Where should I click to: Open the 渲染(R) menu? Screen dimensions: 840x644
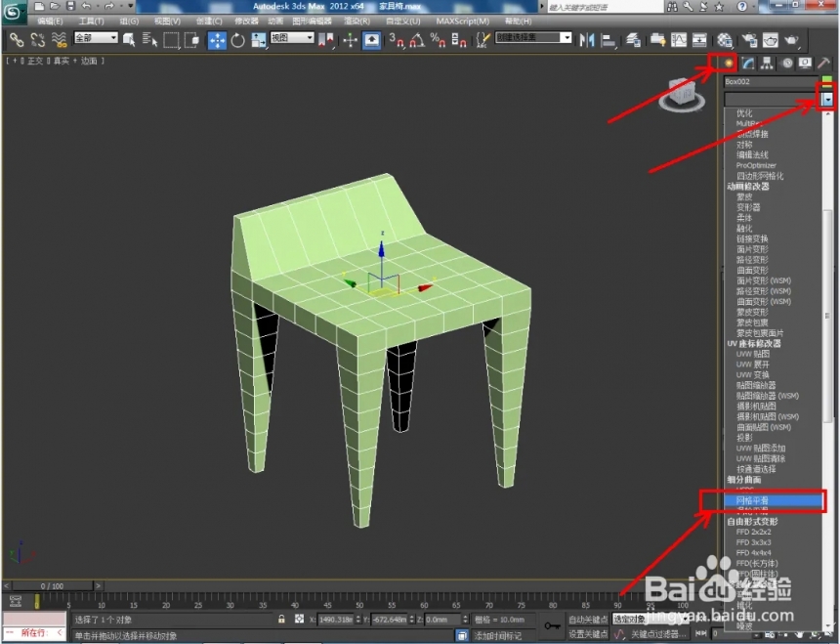click(x=357, y=21)
